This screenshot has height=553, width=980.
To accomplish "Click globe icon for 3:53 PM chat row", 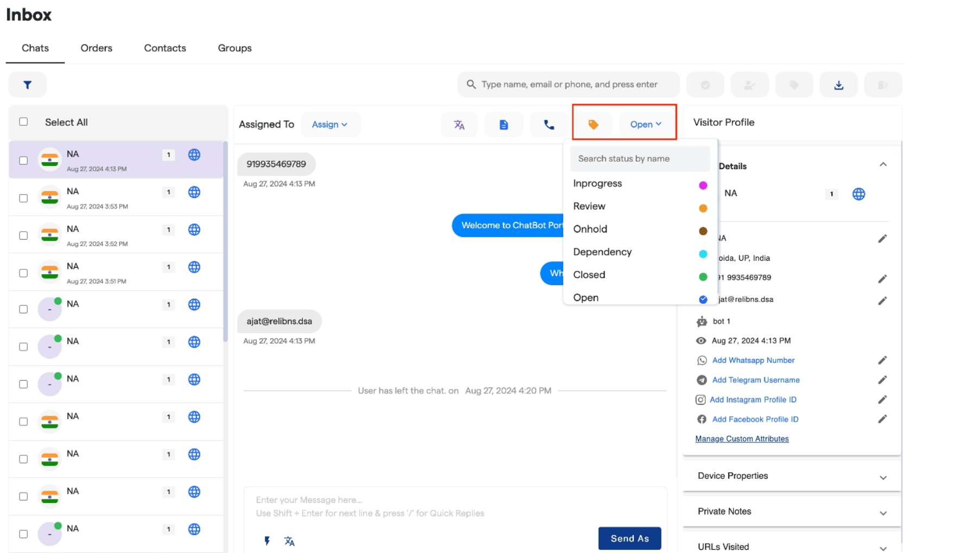I will pos(194,192).
